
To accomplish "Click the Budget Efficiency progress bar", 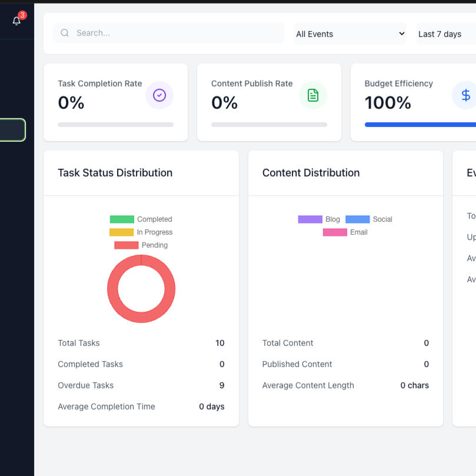I will tap(420, 125).
